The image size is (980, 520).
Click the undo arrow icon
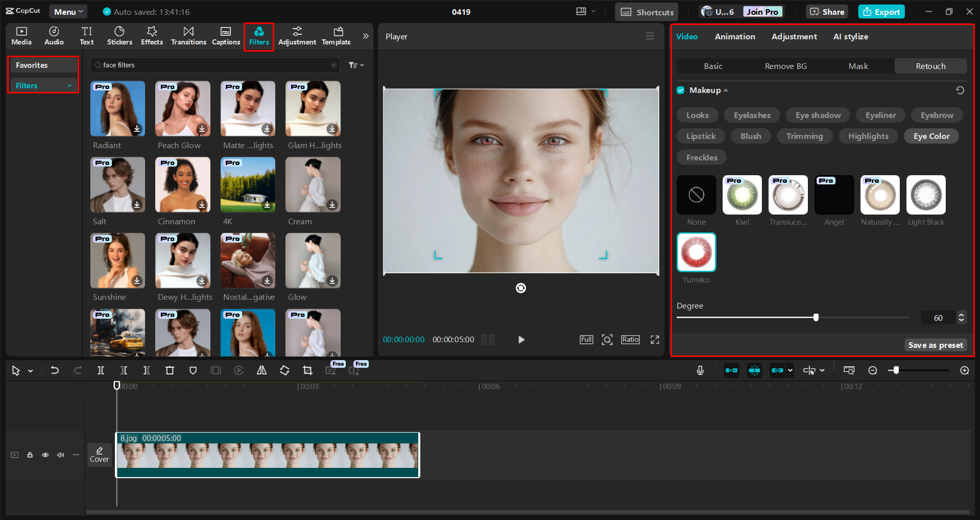tap(55, 370)
